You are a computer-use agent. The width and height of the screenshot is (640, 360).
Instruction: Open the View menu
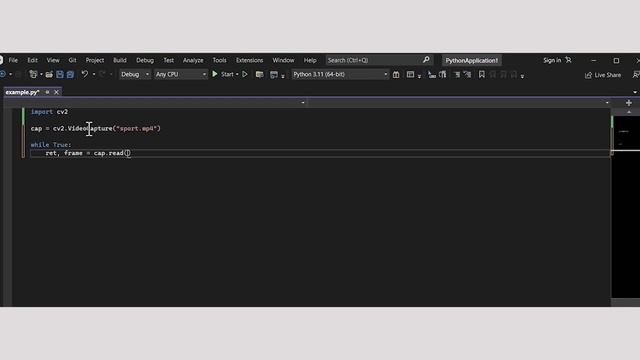coord(53,60)
